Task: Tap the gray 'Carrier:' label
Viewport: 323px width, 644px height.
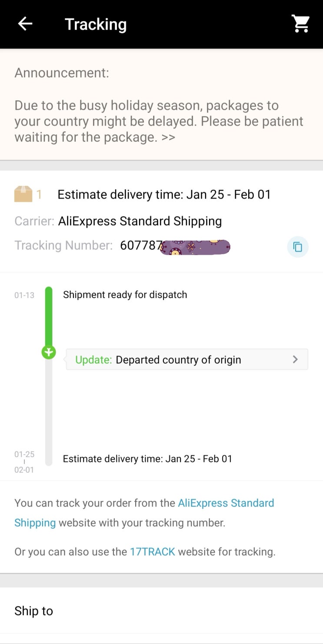Action: [34, 221]
